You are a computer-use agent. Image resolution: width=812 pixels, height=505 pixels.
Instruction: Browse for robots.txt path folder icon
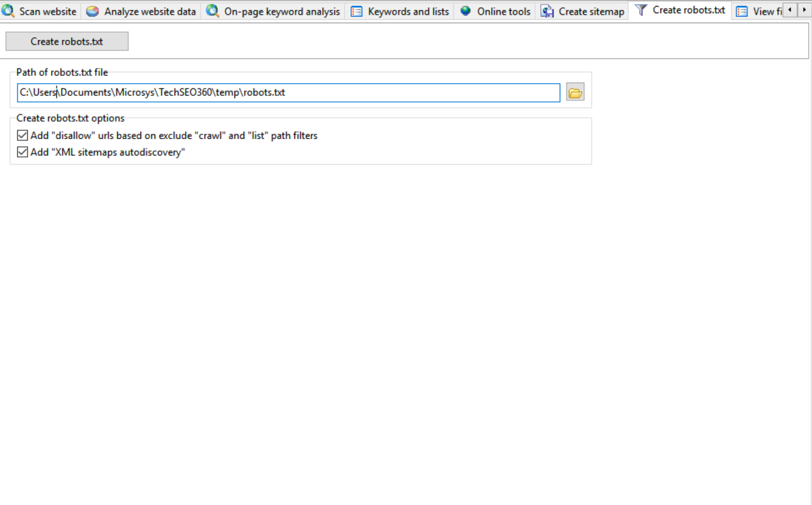575,93
